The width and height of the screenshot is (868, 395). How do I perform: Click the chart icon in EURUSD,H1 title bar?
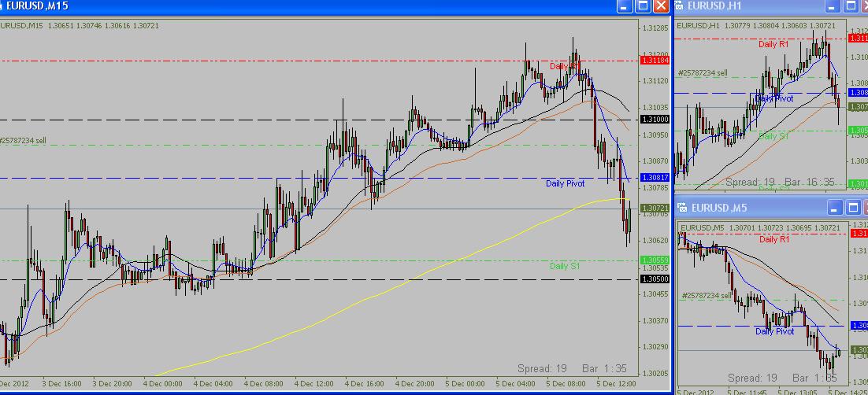point(679,6)
